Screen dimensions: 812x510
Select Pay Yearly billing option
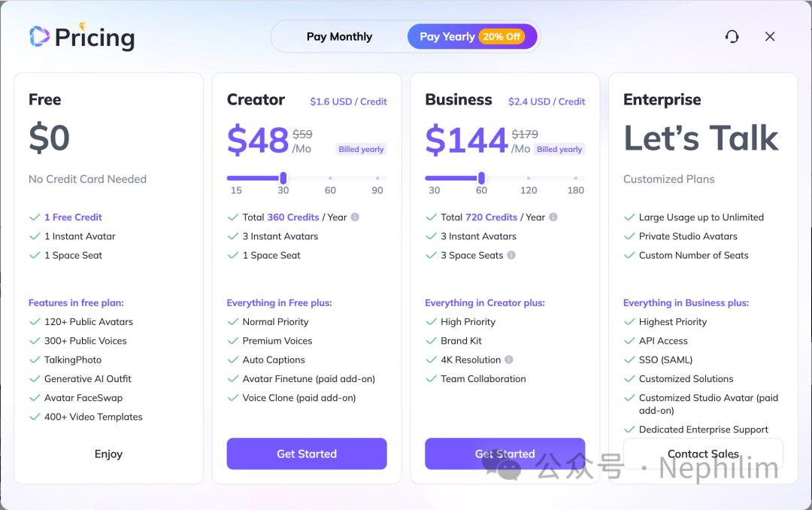[x=447, y=37]
